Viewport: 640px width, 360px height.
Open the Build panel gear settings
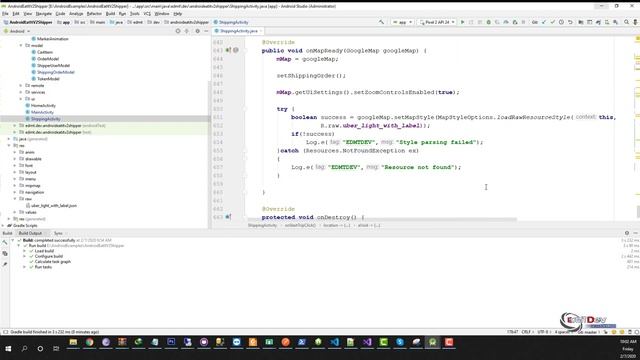point(627,233)
